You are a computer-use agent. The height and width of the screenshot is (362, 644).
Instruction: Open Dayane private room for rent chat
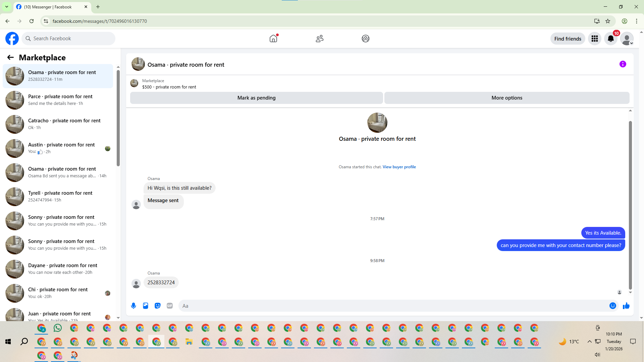[x=58, y=269]
